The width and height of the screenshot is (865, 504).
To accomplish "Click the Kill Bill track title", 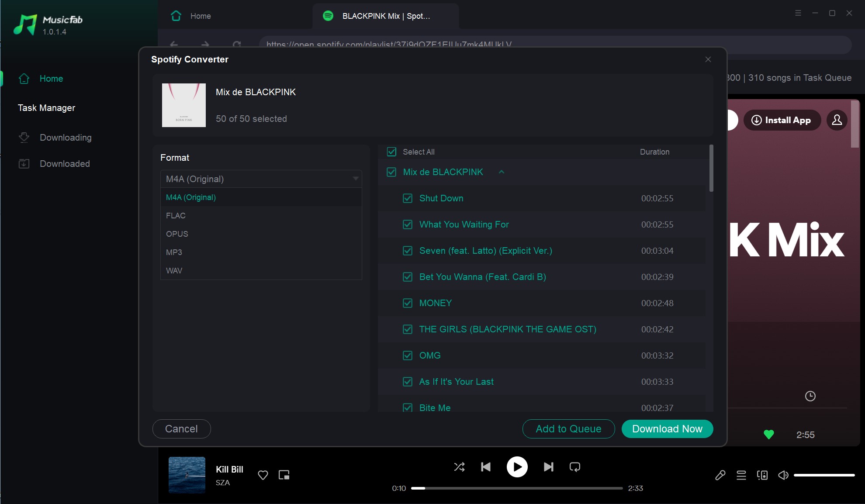I will [x=229, y=469].
